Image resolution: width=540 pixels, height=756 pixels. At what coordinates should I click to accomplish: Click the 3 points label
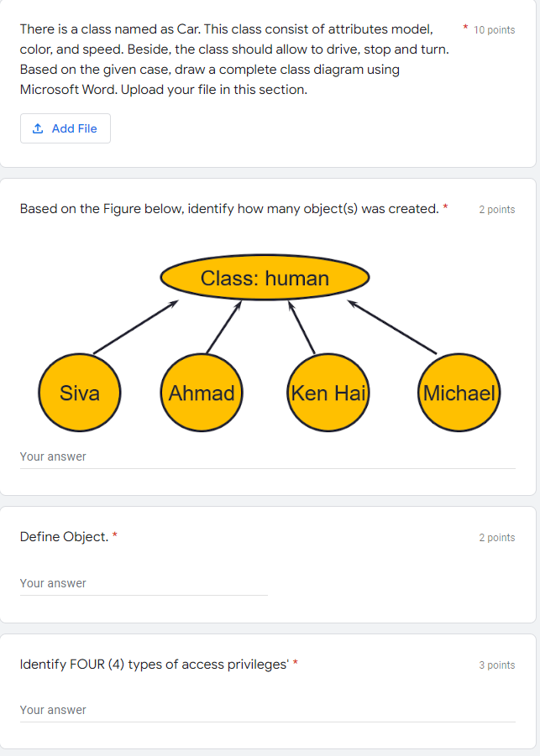(x=496, y=665)
